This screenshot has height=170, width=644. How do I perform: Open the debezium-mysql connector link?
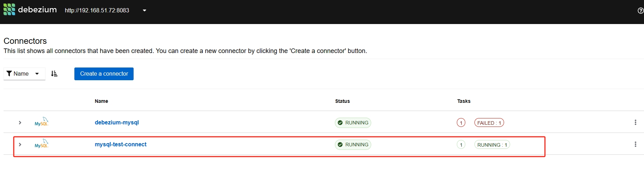(x=117, y=122)
